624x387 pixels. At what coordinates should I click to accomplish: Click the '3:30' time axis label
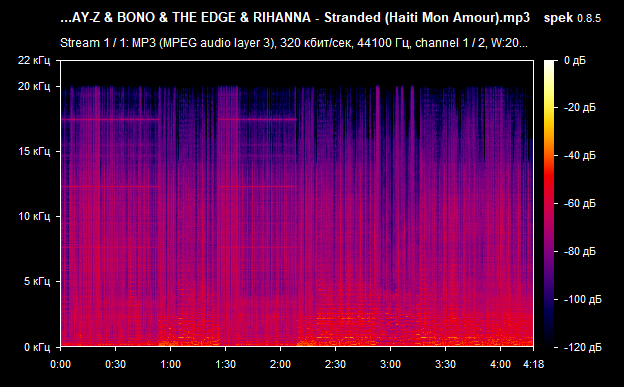pyautogui.click(x=445, y=364)
